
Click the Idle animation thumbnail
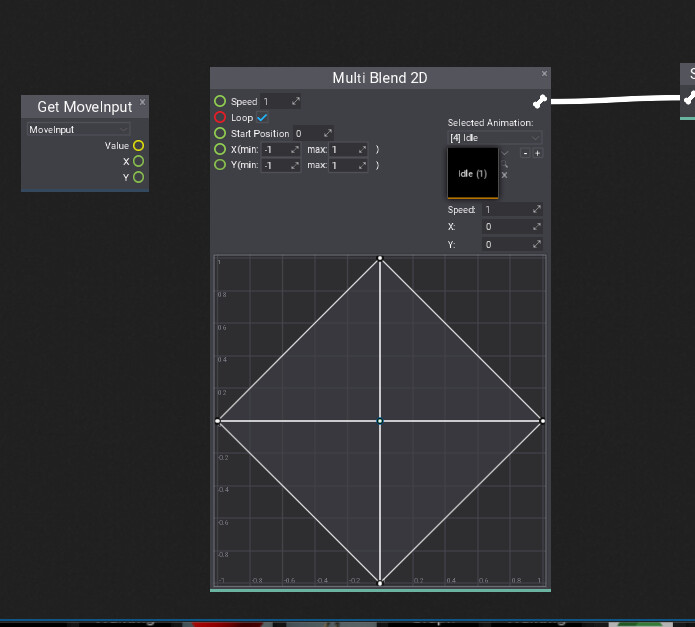[x=473, y=172]
